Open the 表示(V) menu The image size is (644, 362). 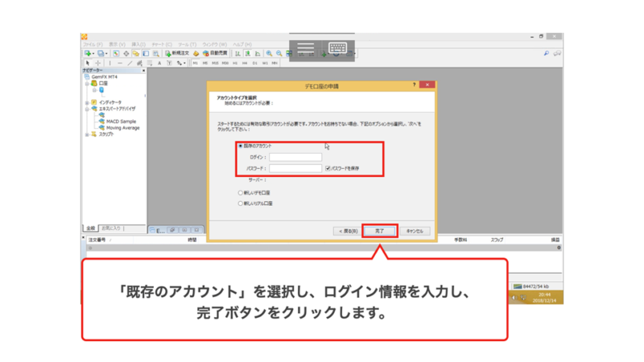point(117,44)
